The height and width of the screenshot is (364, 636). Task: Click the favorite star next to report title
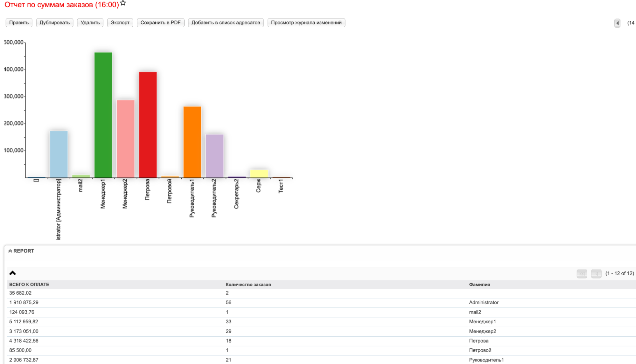click(x=123, y=3)
